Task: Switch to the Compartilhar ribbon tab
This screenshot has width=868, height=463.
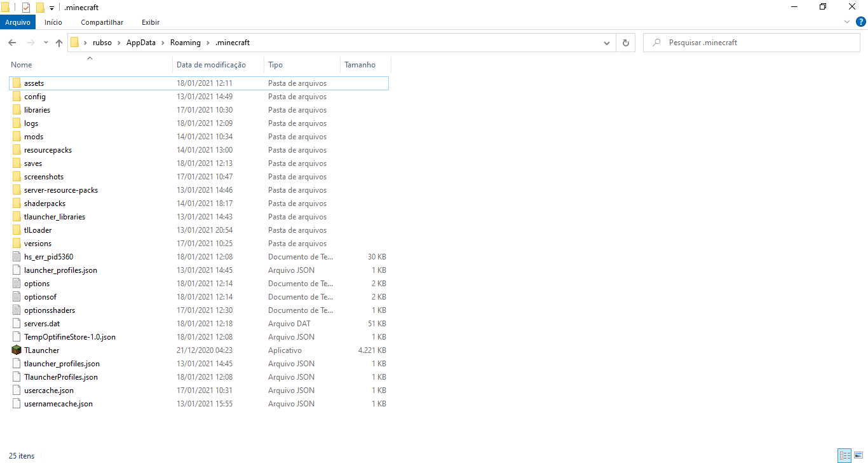Action: (x=102, y=22)
